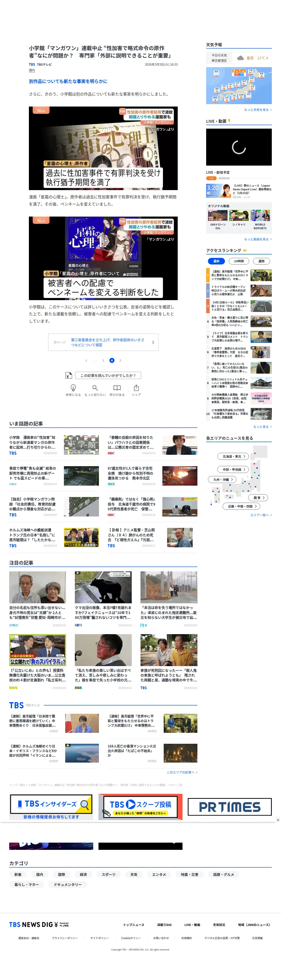The height and width of the screenshot is (980, 281).
Task: Click TBSインサイダーズ banner
Action: point(51,807)
